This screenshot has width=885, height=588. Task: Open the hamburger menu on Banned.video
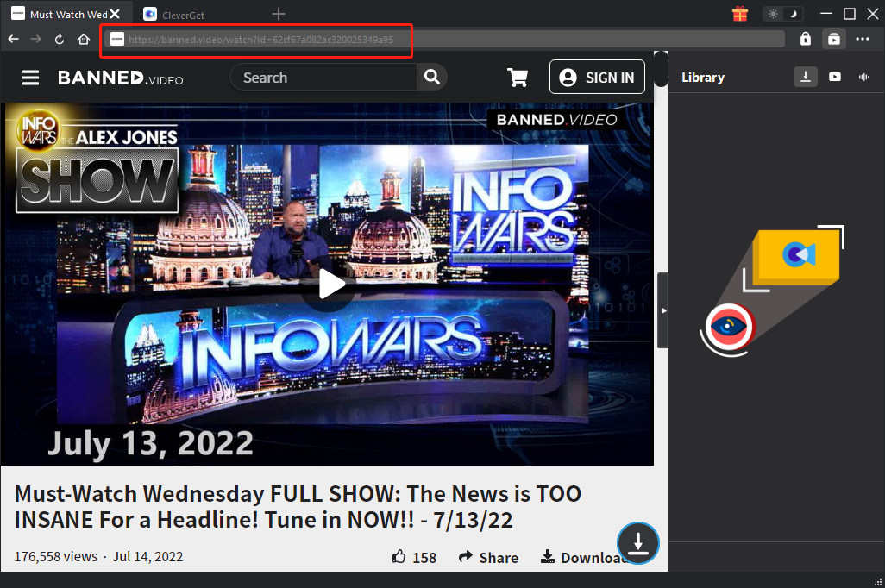point(31,78)
